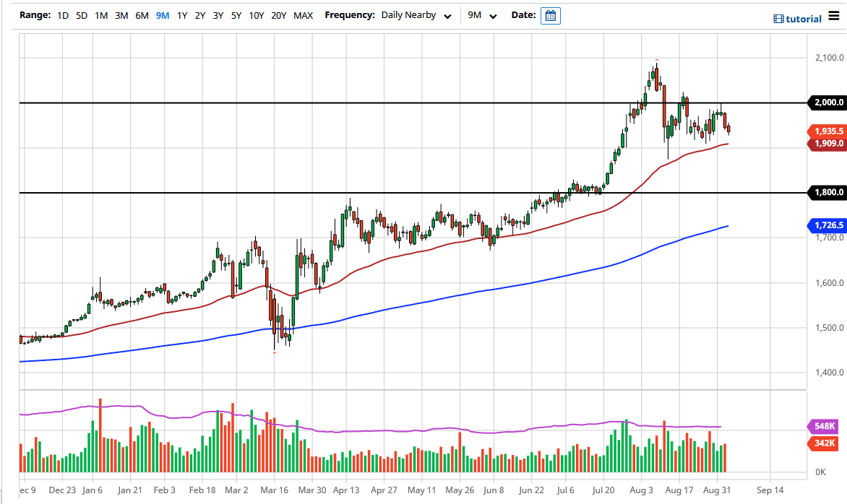Click the 1,800.0 horizontal line label
Viewport: 847px width, 504px height.
click(x=827, y=193)
